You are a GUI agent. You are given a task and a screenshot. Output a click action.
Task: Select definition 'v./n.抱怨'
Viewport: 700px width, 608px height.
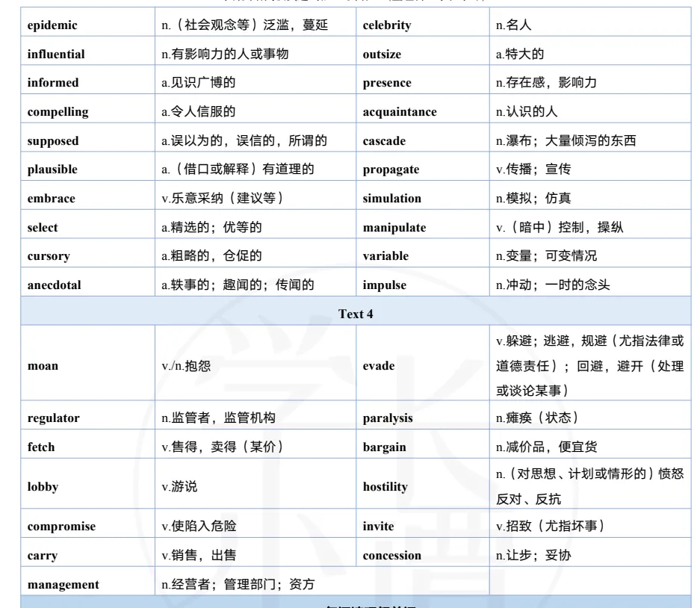tap(186, 366)
